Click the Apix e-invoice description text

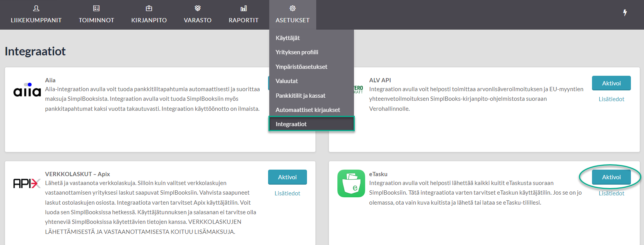151,207
